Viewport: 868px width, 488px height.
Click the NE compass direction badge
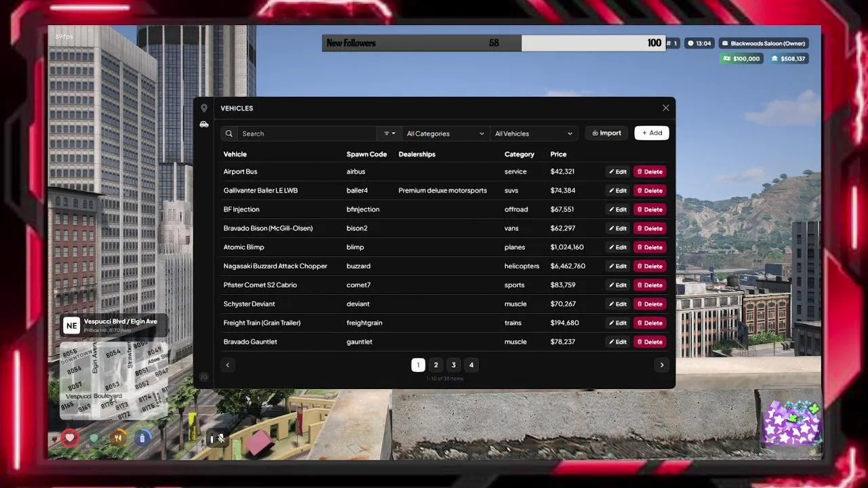[x=71, y=325]
